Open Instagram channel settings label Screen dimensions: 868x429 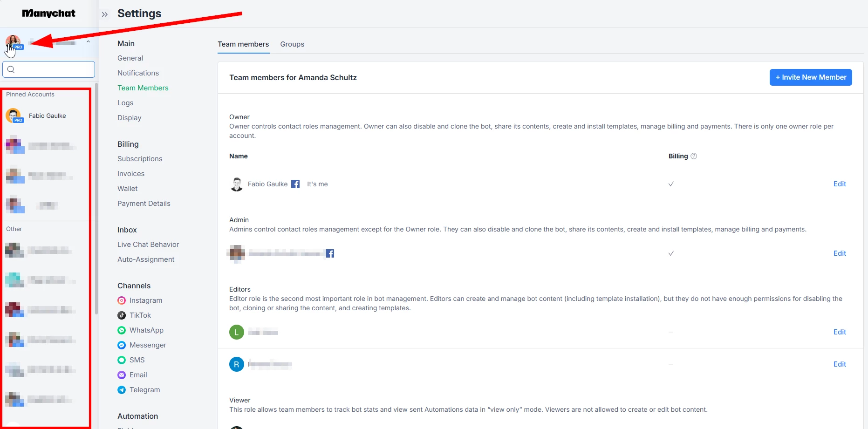coord(146,300)
